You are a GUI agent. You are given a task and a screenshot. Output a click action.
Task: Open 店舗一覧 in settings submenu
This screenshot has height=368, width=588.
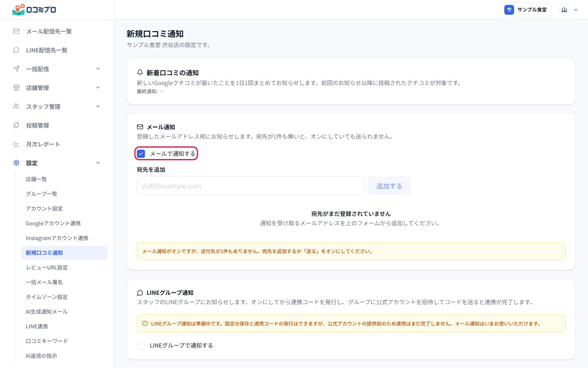coord(64,179)
